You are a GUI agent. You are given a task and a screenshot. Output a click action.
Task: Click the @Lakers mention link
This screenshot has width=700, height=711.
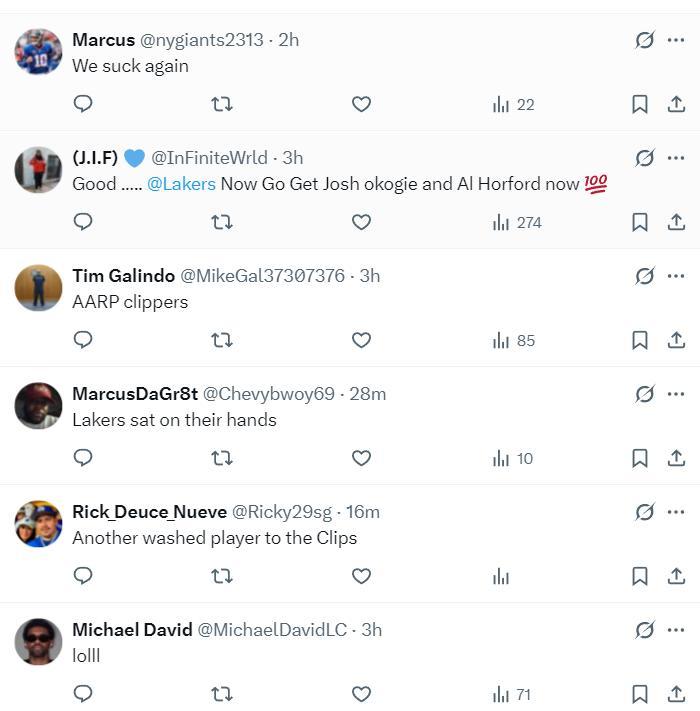pyautogui.click(x=181, y=184)
